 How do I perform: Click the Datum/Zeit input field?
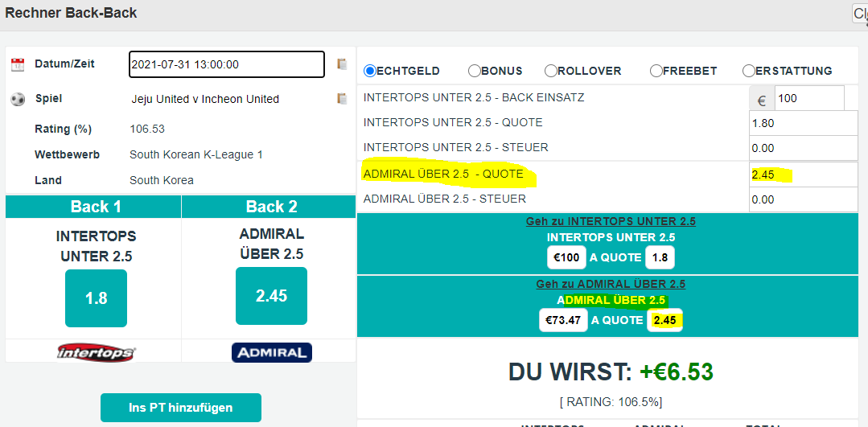[x=227, y=64]
